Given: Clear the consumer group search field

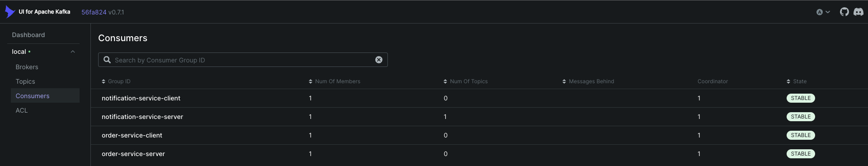Looking at the screenshot, I should click(379, 60).
